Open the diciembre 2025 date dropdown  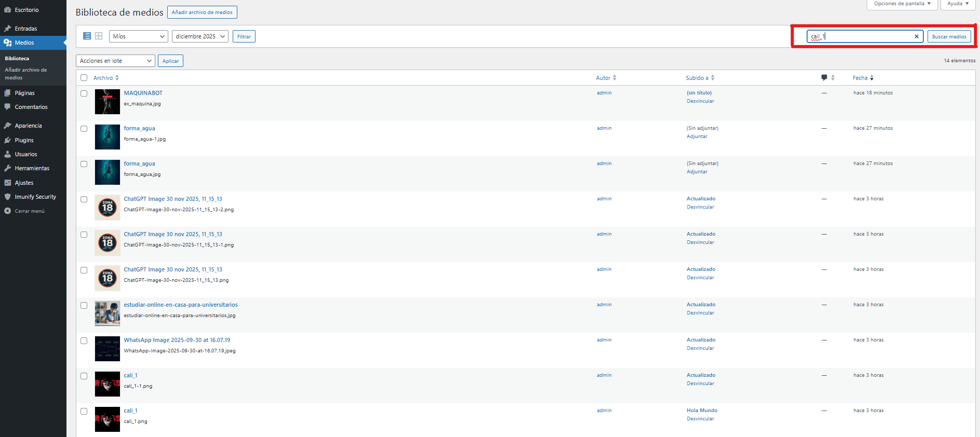[x=200, y=36]
